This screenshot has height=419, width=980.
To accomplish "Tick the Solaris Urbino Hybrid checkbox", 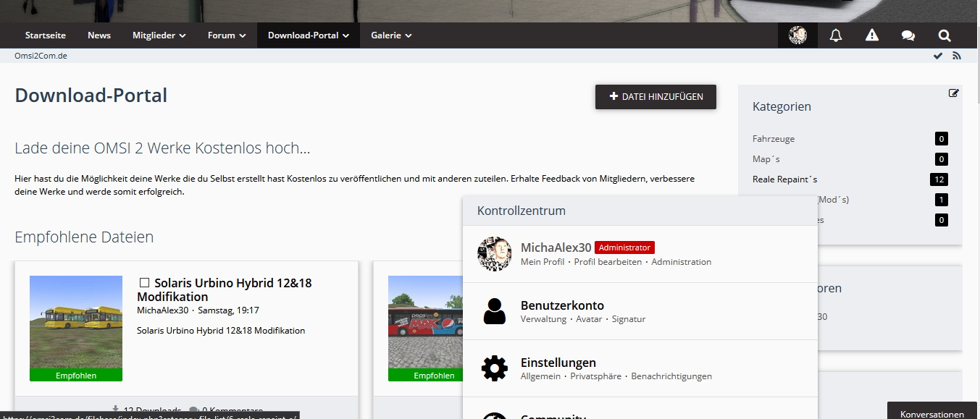I will click(x=144, y=283).
